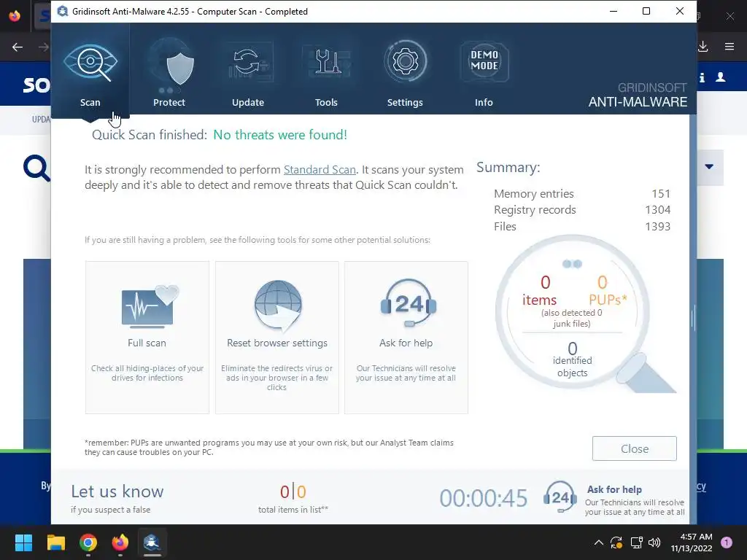Image resolution: width=747 pixels, height=560 pixels.
Task: Open the browser hamburger menu
Action: click(x=729, y=46)
